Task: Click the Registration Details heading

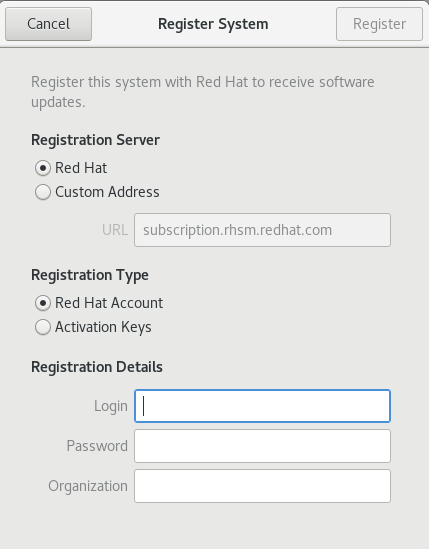Action: pyautogui.click(x=97, y=367)
